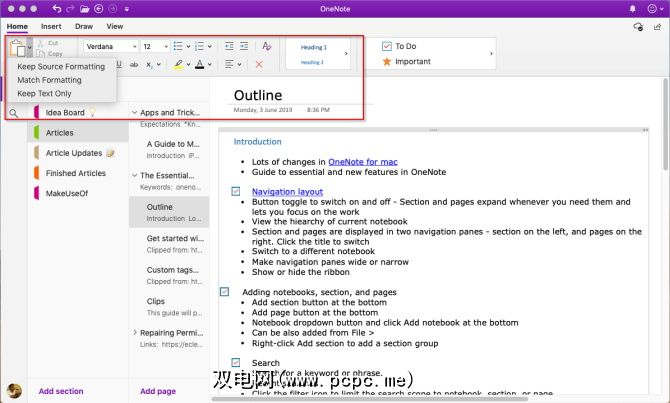670x403 pixels.
Task: Toggle the checkbox beside Adding notebooks
Action: (x=224, y=292)
